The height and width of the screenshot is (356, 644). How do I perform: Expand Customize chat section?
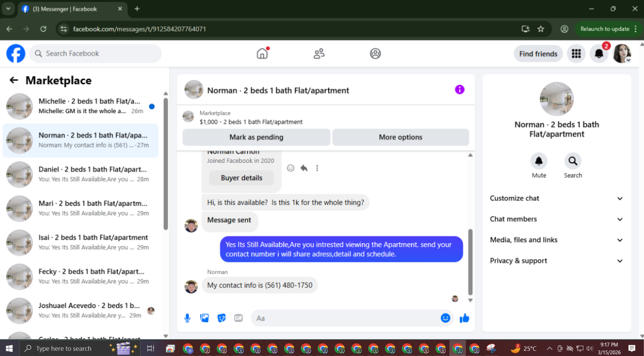tap(557, 198)
